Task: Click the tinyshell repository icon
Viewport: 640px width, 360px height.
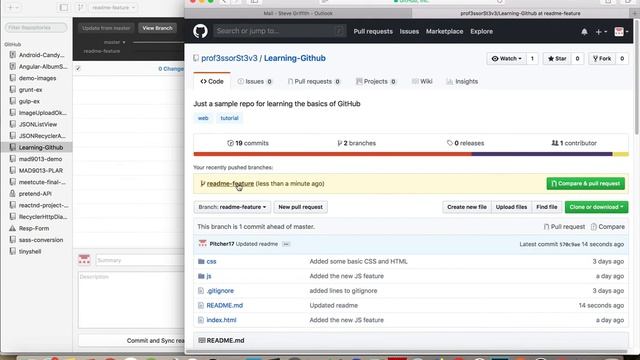Action: [x=13, y=251]
